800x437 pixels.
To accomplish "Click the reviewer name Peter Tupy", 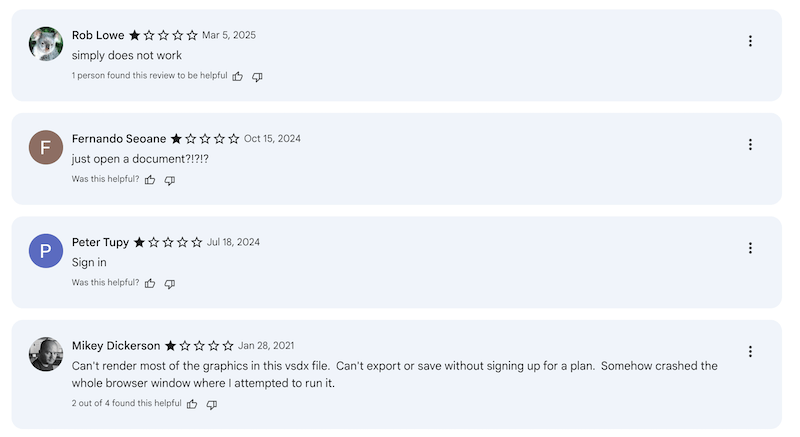I will [101, 242].
